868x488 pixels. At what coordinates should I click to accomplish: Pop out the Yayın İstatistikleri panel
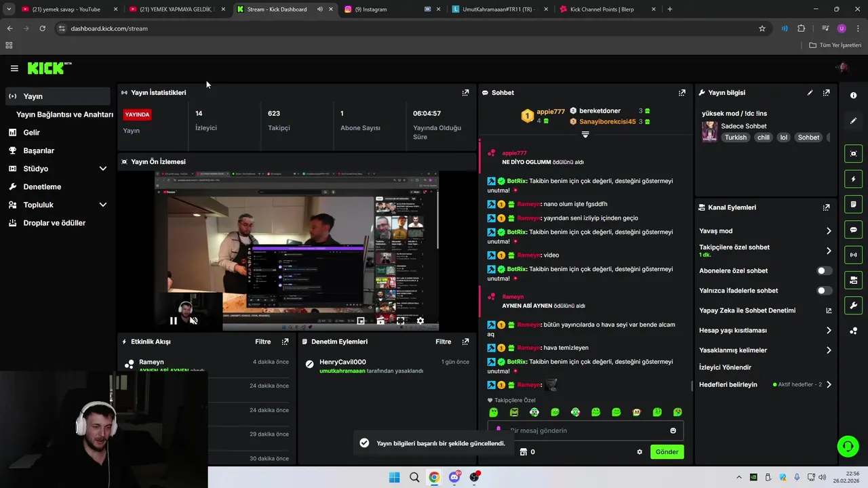[465, 93]
